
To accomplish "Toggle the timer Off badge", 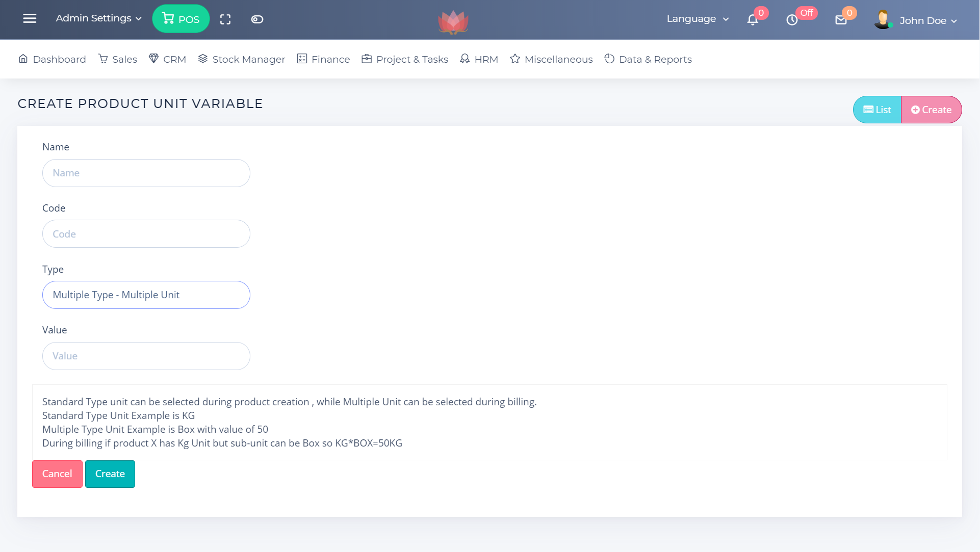I will (806, 13).
